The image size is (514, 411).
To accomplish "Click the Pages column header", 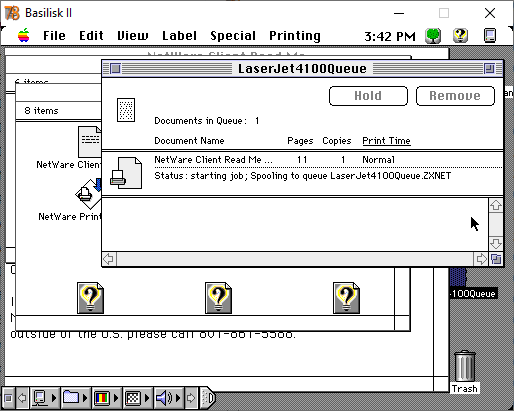I will [x=300, y=141].
